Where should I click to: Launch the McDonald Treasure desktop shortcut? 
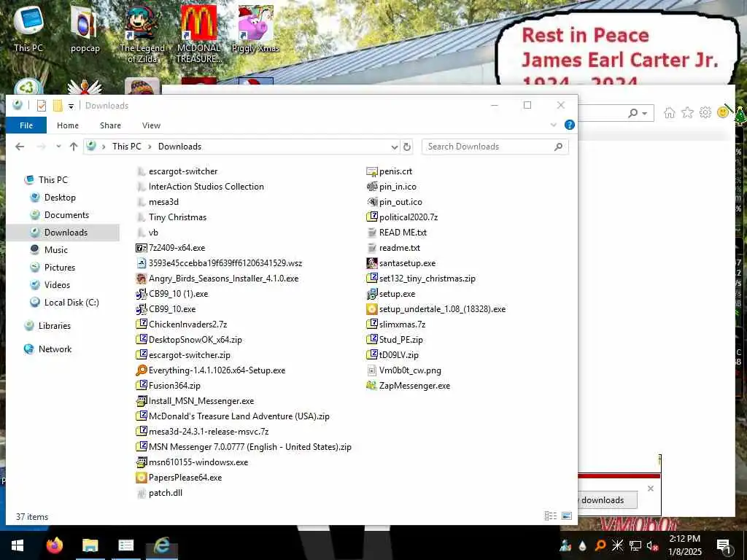click(x=198, y=34)
